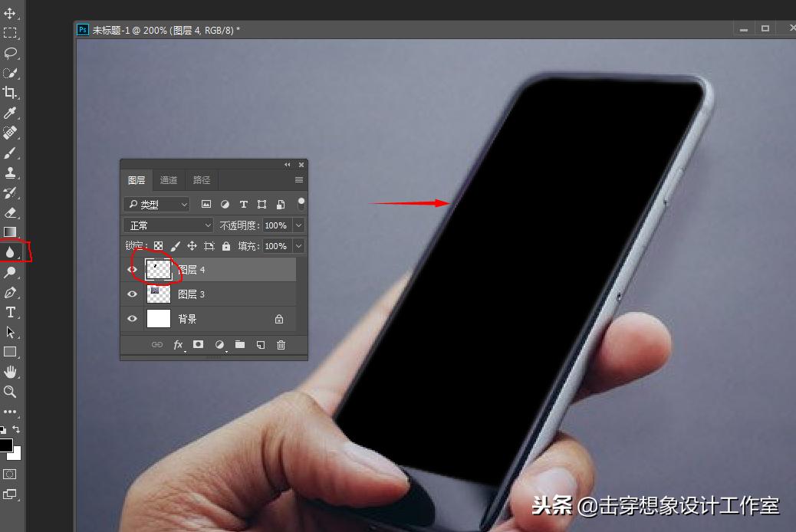Click the 图层 4 layer thumbnail
Viewport: 796px width, 532px height.
(x=157, y=269)
